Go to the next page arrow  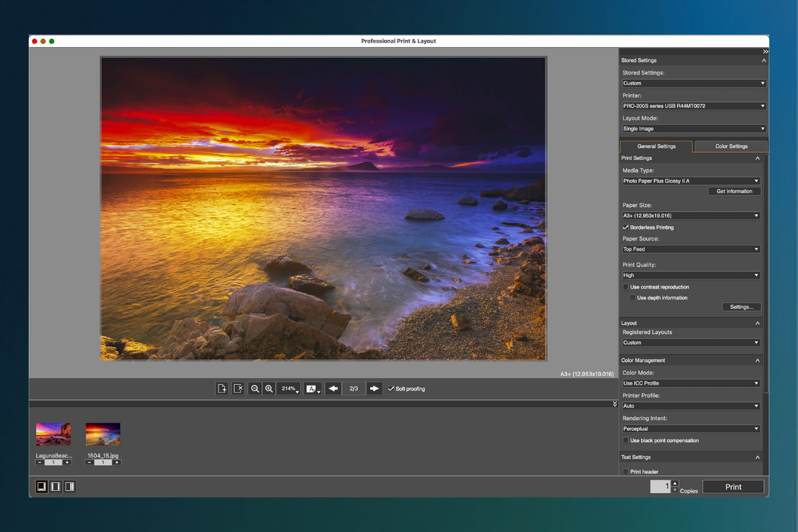pyautogui.click(x=374, y=388)
